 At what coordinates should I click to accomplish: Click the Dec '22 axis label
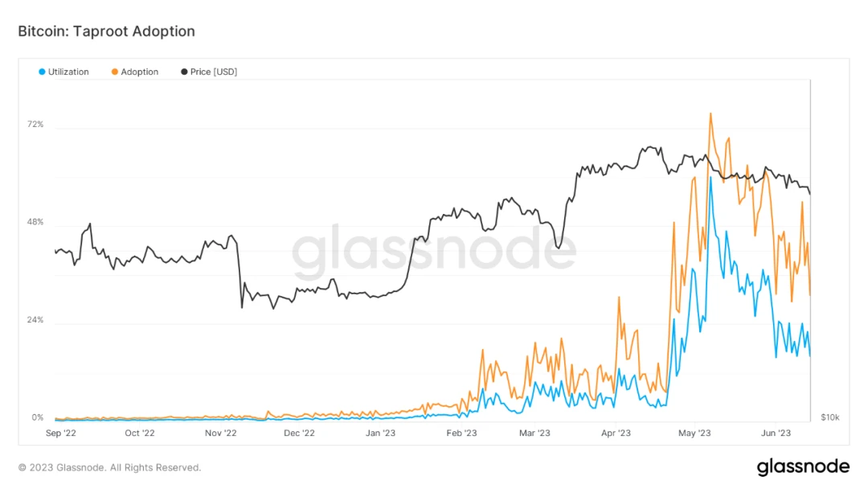(x=299, y=433)
